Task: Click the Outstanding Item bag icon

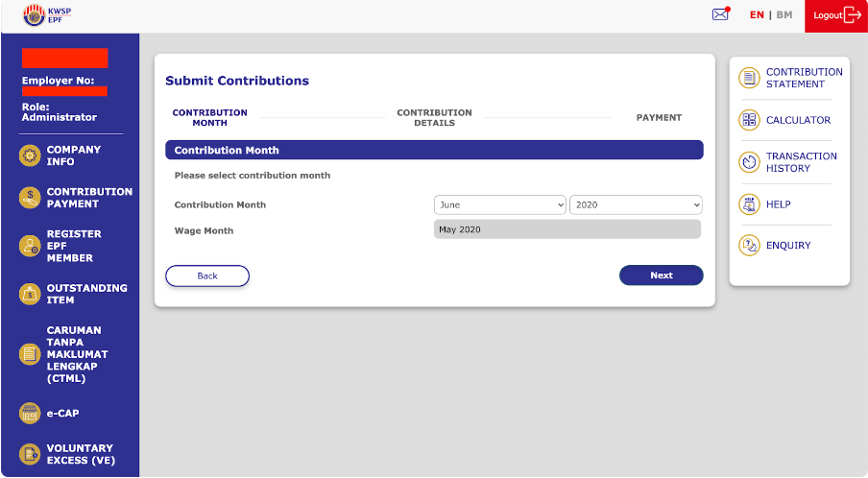Action: tap(30, 294)
